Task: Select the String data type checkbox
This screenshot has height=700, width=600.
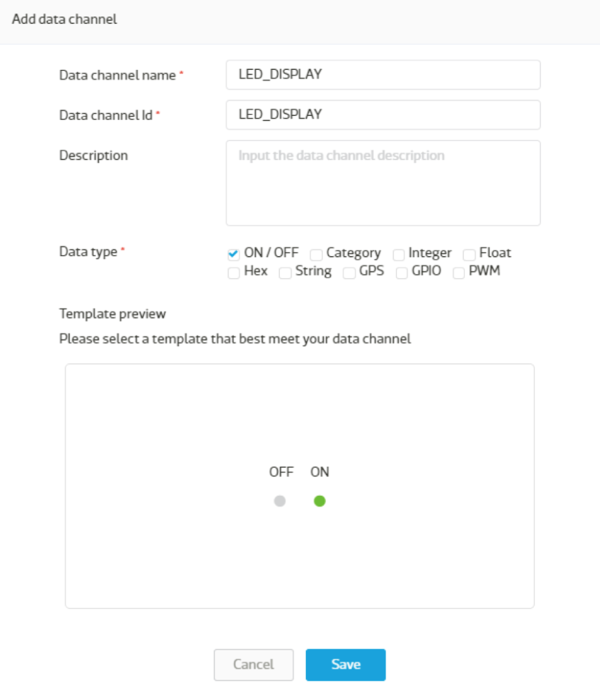Action: (x=285, y=272)
